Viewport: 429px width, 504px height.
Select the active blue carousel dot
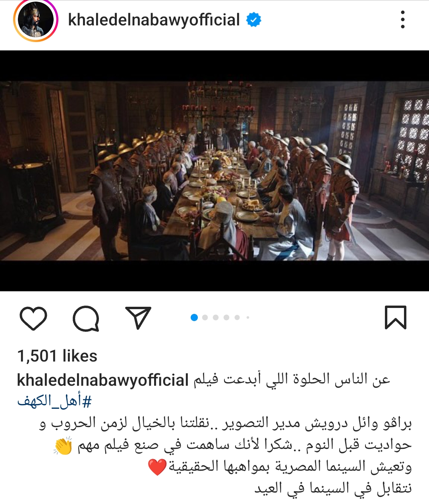tap(194, 317)
